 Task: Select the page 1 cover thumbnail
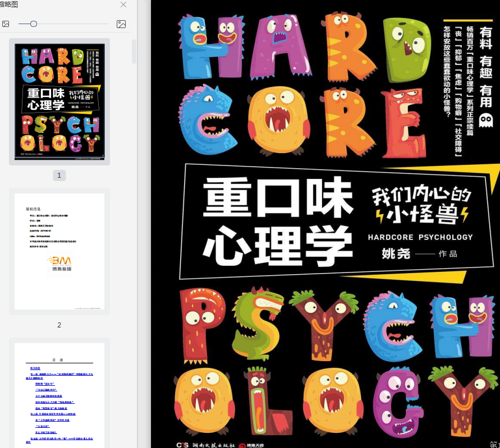click(x=59, y=101)
